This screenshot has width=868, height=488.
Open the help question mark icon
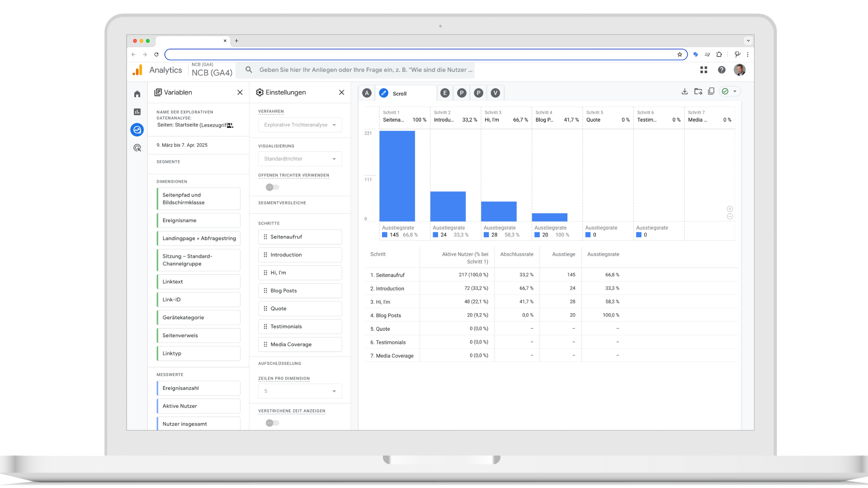722,70
